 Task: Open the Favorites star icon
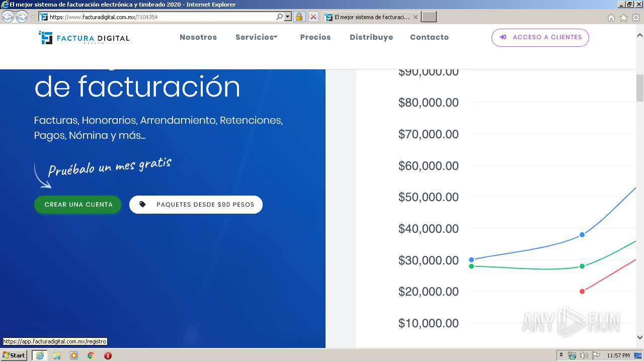click(x=623, y=18)
